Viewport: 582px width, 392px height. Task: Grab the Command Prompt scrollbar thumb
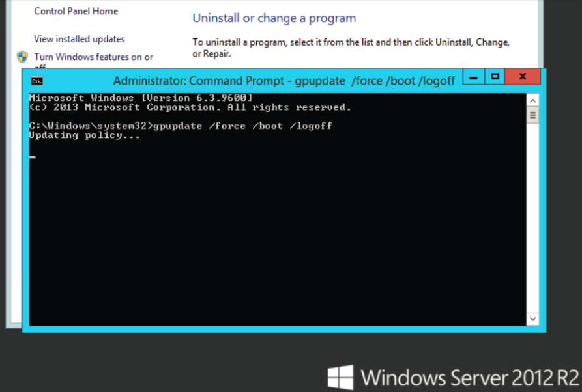click(x=532, y=115)
